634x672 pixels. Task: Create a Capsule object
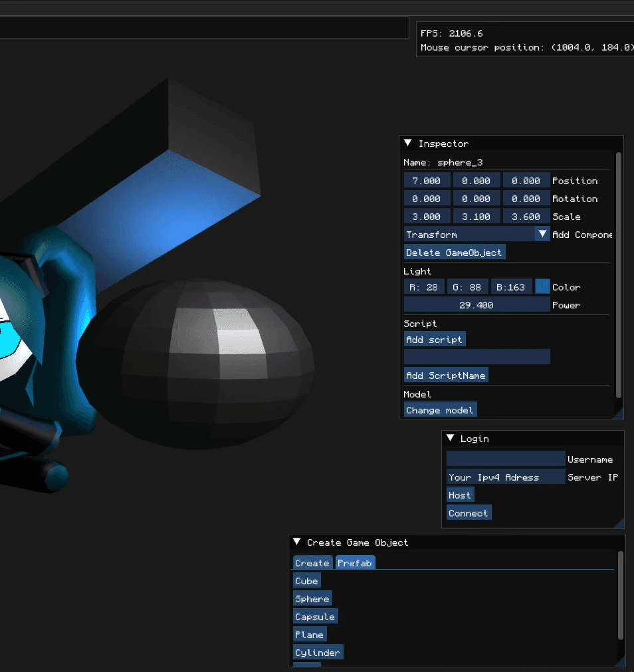(315, 617)
